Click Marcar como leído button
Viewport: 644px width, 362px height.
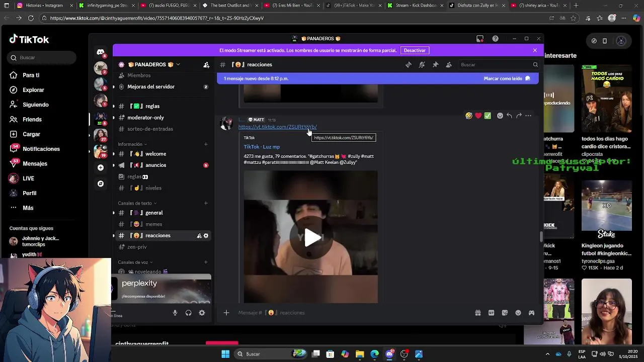point(507,78)
